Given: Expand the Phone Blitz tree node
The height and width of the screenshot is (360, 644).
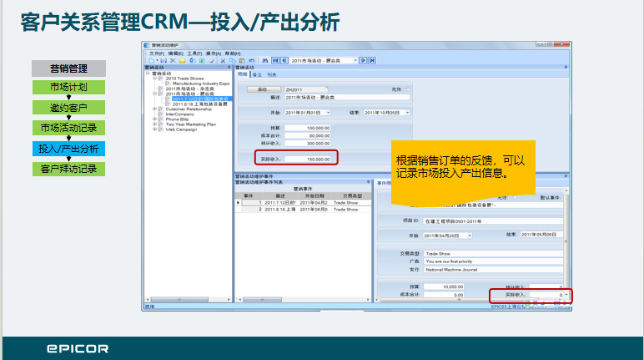Looking at the screenshot, I should click(155, 119).
